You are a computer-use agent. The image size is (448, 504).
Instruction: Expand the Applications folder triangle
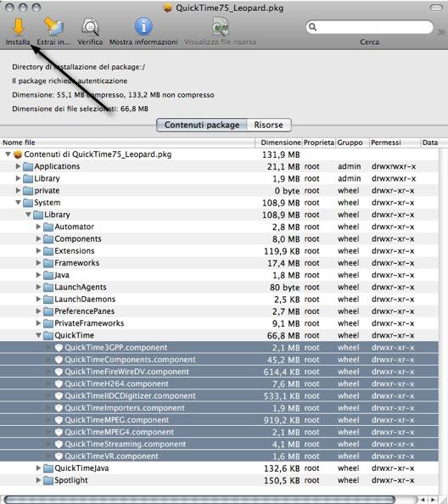18,166
